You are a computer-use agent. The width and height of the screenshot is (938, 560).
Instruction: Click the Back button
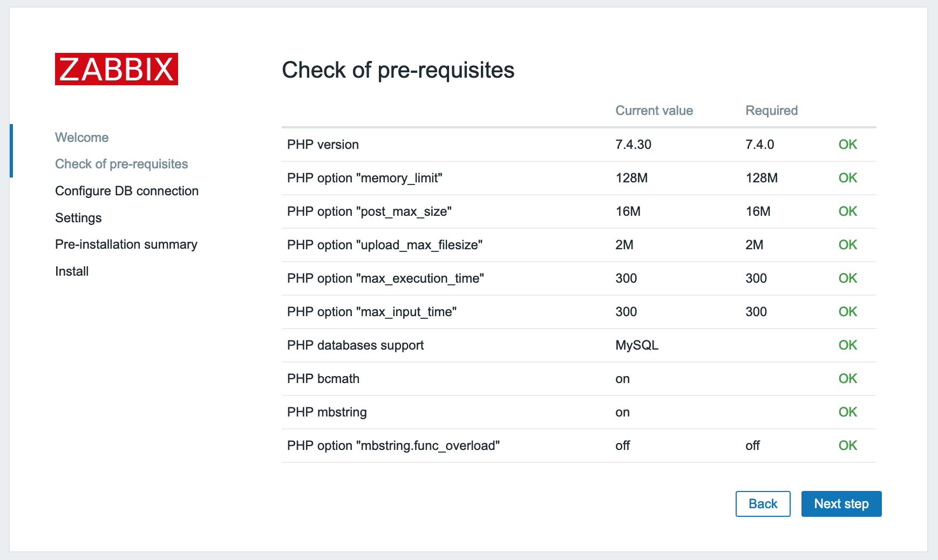coord(763,504)
